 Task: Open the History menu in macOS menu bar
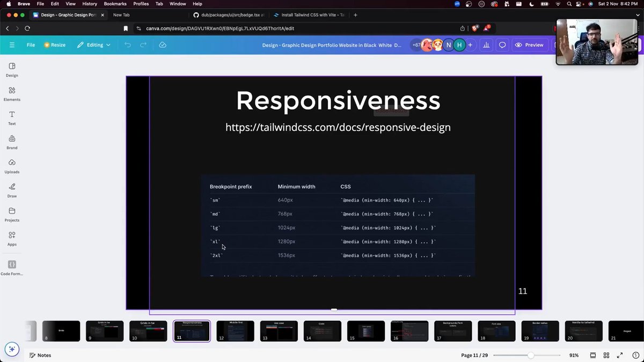(90, 4)
